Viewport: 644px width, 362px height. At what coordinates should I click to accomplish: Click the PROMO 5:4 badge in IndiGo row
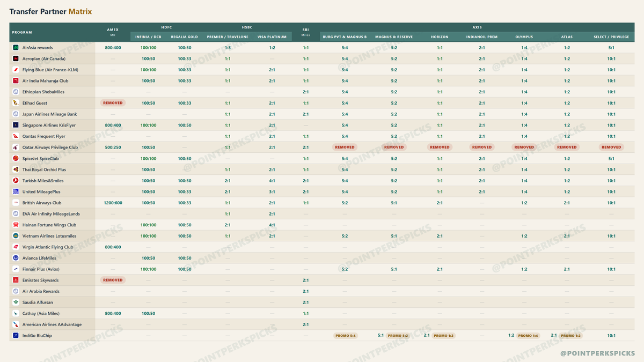coord(345,336)
